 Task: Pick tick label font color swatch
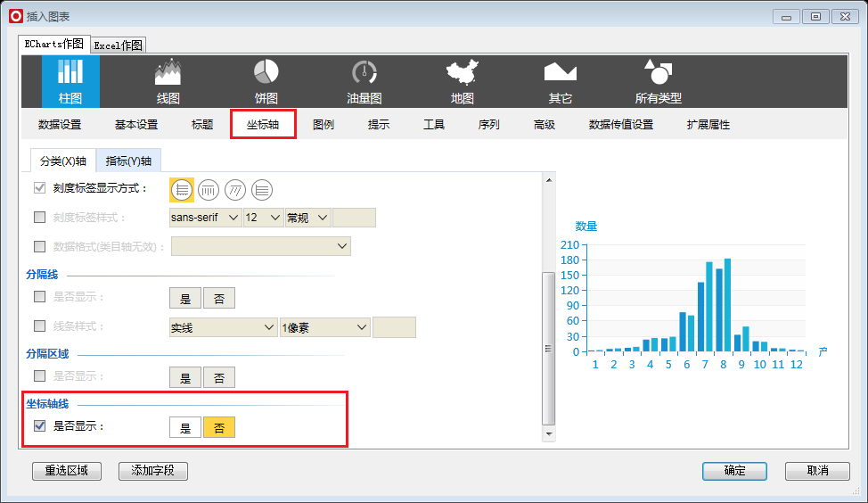355,218
